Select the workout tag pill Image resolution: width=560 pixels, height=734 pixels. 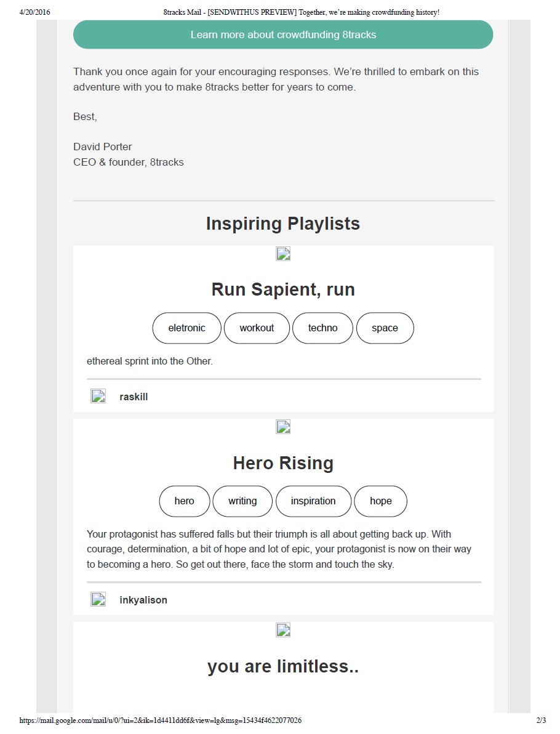point(257,328)
